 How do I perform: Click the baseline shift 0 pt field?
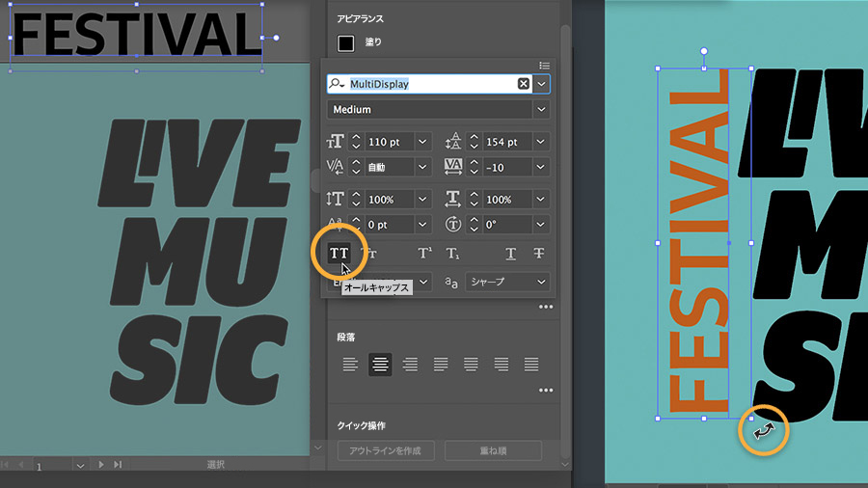390,225
